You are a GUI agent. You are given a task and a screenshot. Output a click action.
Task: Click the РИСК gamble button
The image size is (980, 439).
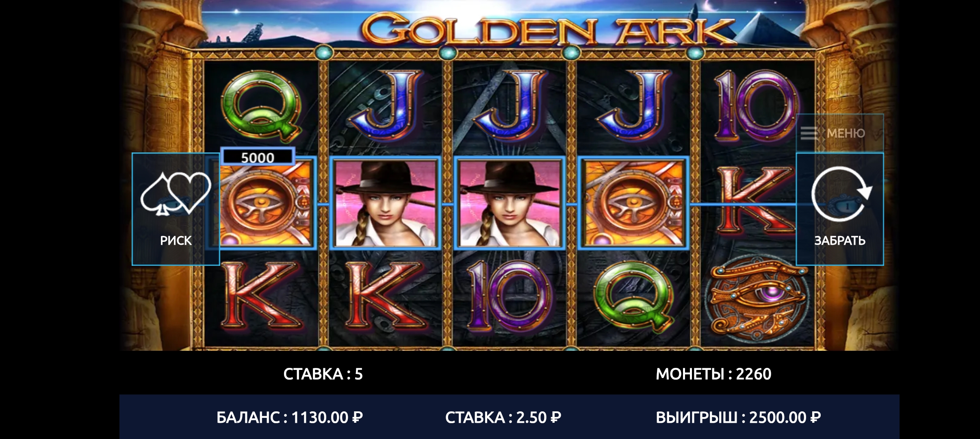[x=176, y=209]
